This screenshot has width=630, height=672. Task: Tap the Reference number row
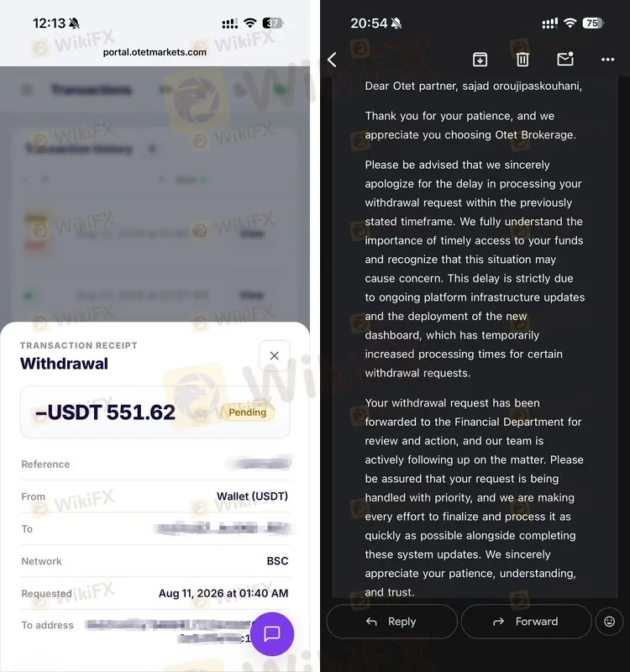(155, 464)
